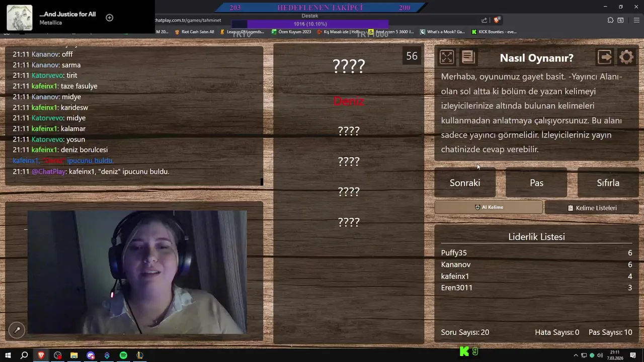
Task: Click the Pas Sayısı: 10 counter
Action: tap(610, 332)
